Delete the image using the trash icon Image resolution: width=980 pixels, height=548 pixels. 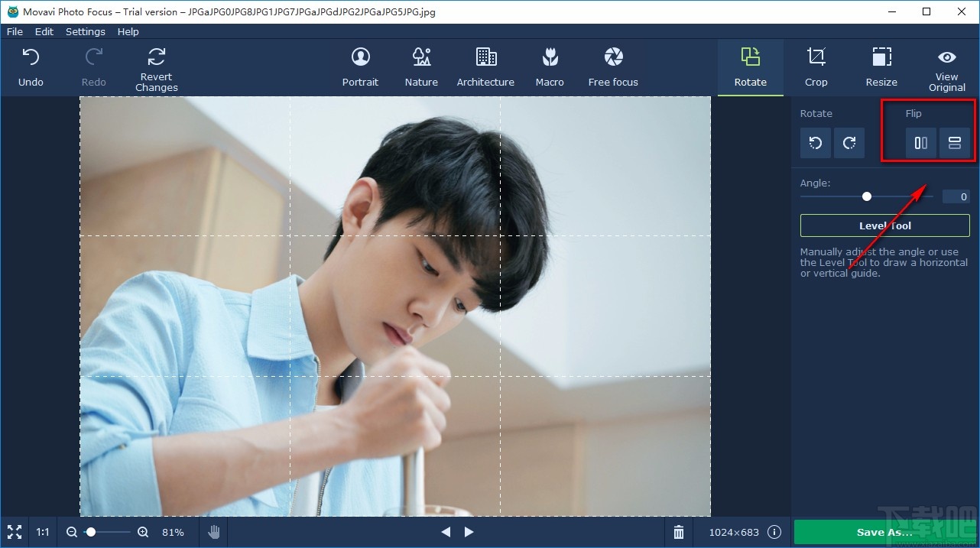[x=678, y=532]
